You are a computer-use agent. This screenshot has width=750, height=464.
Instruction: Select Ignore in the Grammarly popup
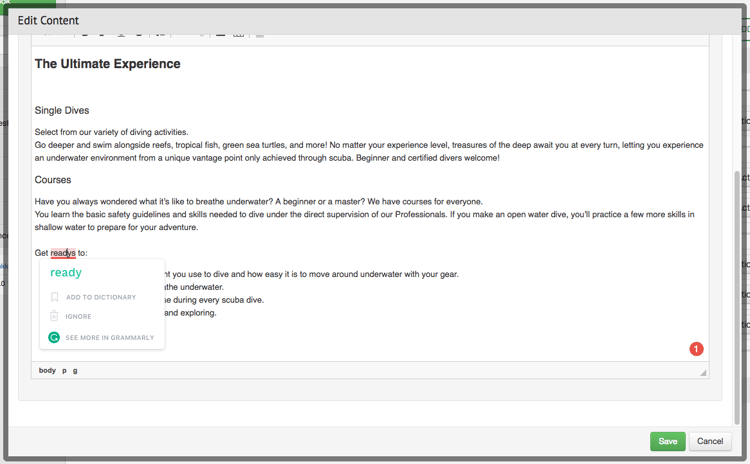pyautogui.click(x=79, y=316)
